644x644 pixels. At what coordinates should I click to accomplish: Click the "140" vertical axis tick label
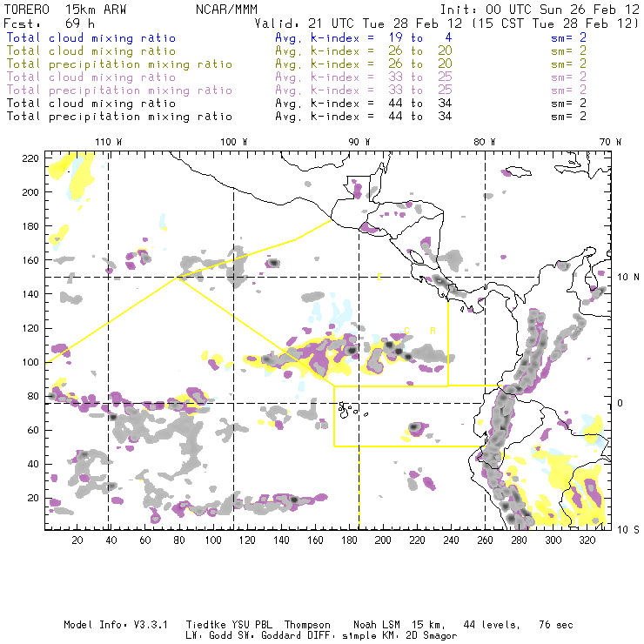(x=30, y=294)
